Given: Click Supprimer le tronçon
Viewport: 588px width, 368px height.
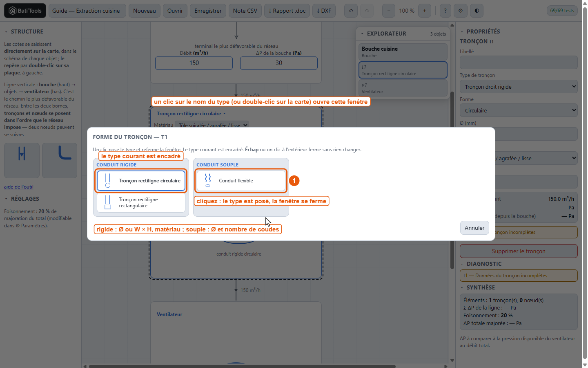Looking at the screenshot, I should pyautogui.click(x=519, y=251).
